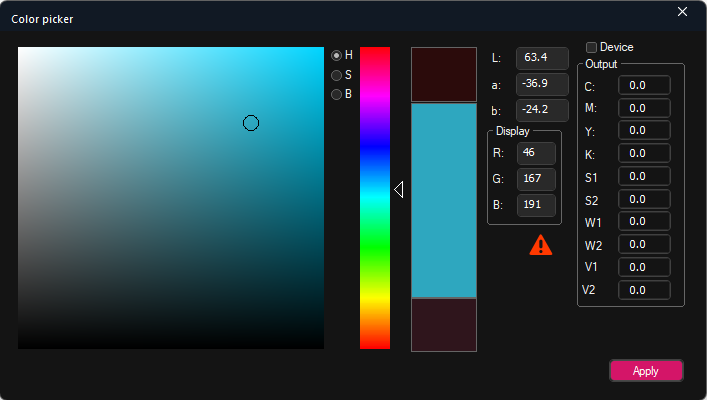Click the Display R field 46
Screen dimensions: 707x400
pos(536,153)
